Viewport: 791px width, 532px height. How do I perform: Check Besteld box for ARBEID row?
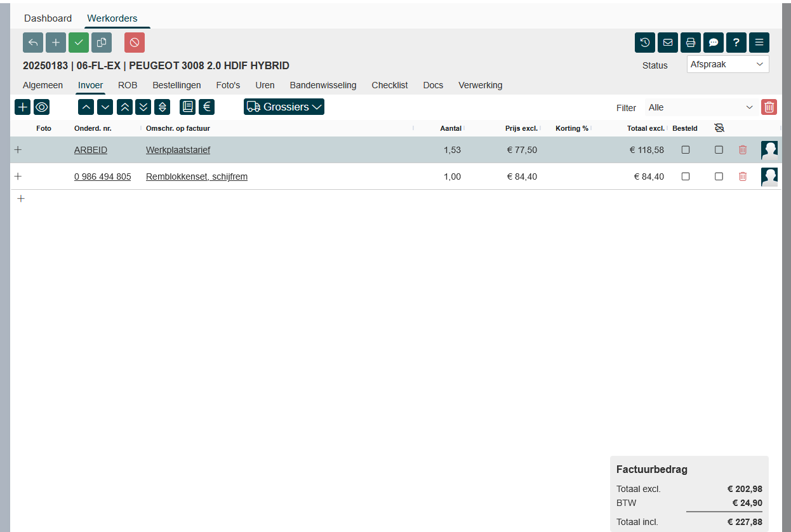[x=685, y=150]
